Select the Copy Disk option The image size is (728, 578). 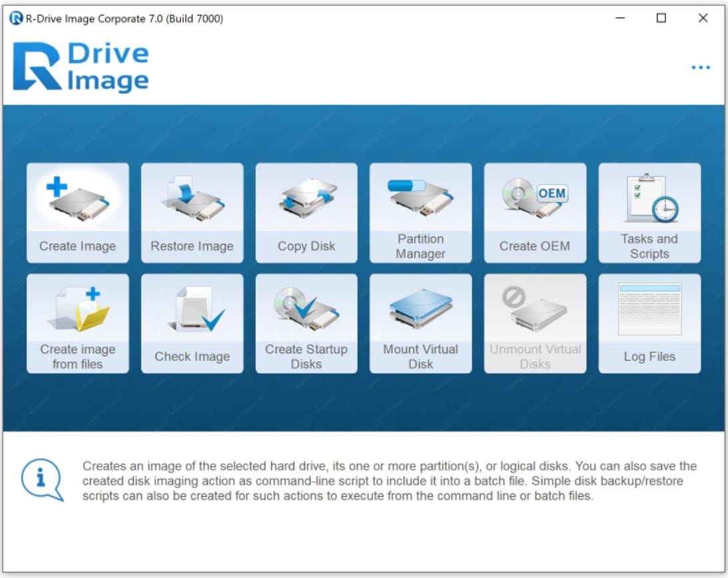tap(306, 212)
